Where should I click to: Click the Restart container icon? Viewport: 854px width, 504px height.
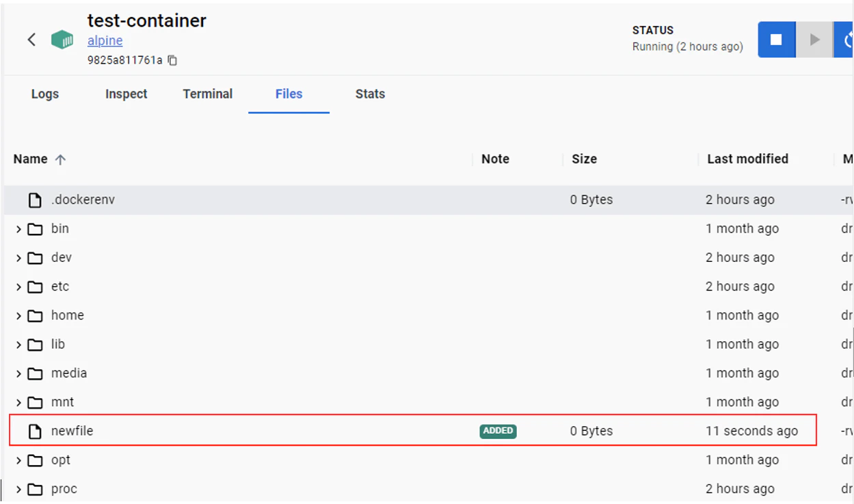click(x=846, y=39)
